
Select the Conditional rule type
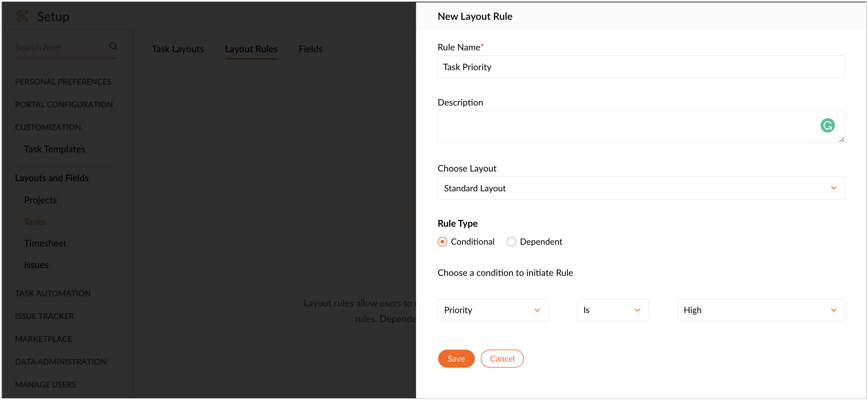[x=466, y=242]
